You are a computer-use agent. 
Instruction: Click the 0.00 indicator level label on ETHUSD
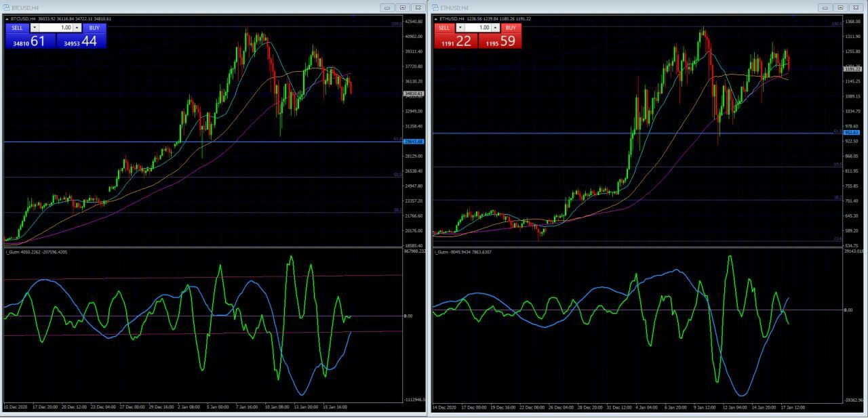pos(848,310)
